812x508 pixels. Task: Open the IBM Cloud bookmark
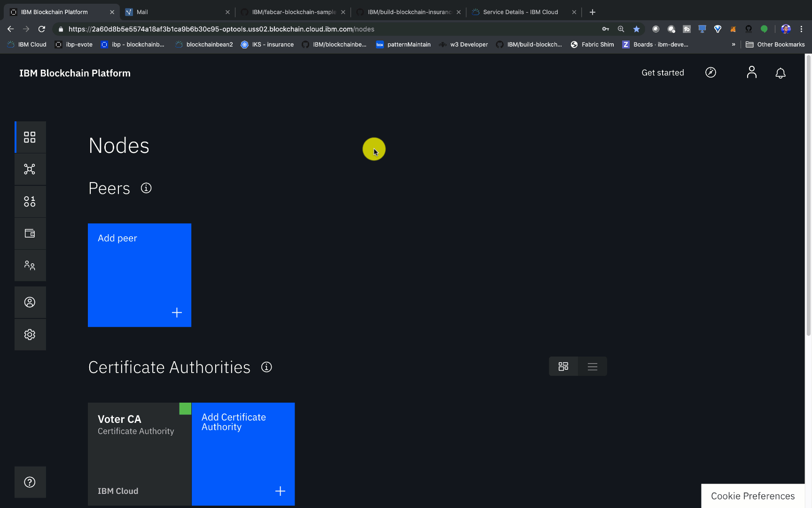(27, 45)
